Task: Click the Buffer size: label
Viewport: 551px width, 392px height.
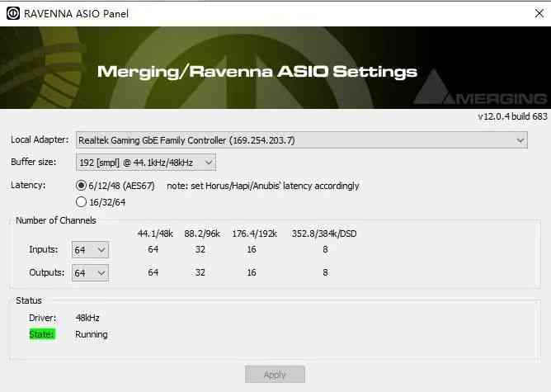Action: [x=33, y=162]
